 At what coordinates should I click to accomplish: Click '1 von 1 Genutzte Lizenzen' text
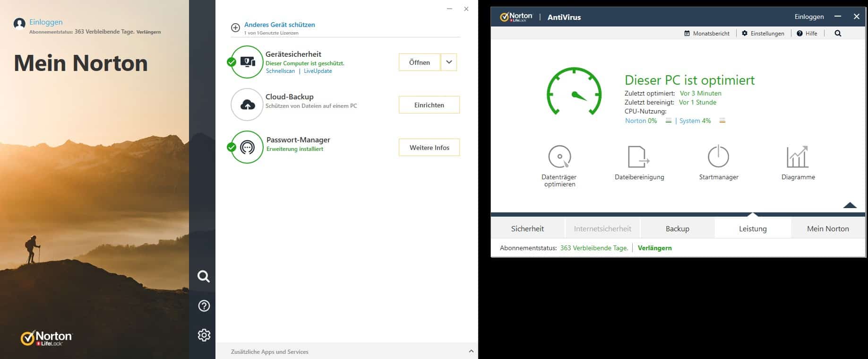click(x=271, y=33)
